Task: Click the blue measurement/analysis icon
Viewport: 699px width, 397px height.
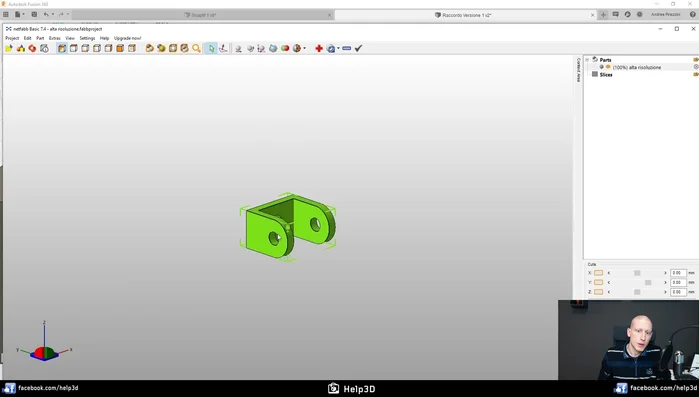Action: click(331, 48)
